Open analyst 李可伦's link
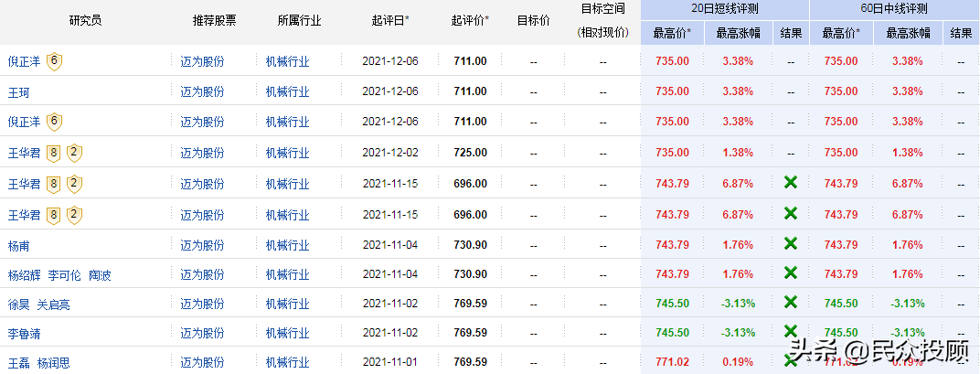The height and width of the screenshot is (374, 980). pos(64,275)
